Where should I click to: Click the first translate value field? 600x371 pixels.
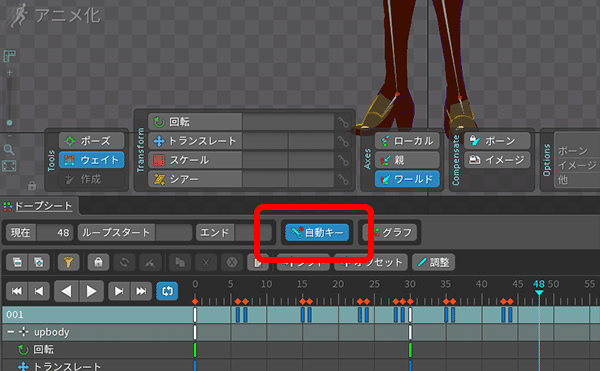(265, 141)
